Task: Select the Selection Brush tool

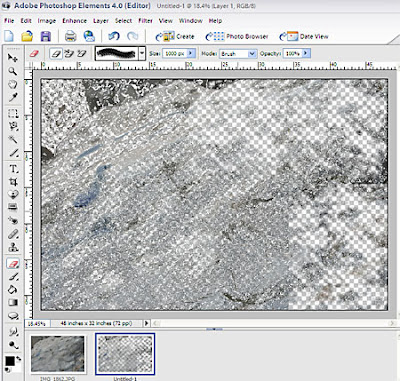Action: pyautogui.click(x=13, y=153)
